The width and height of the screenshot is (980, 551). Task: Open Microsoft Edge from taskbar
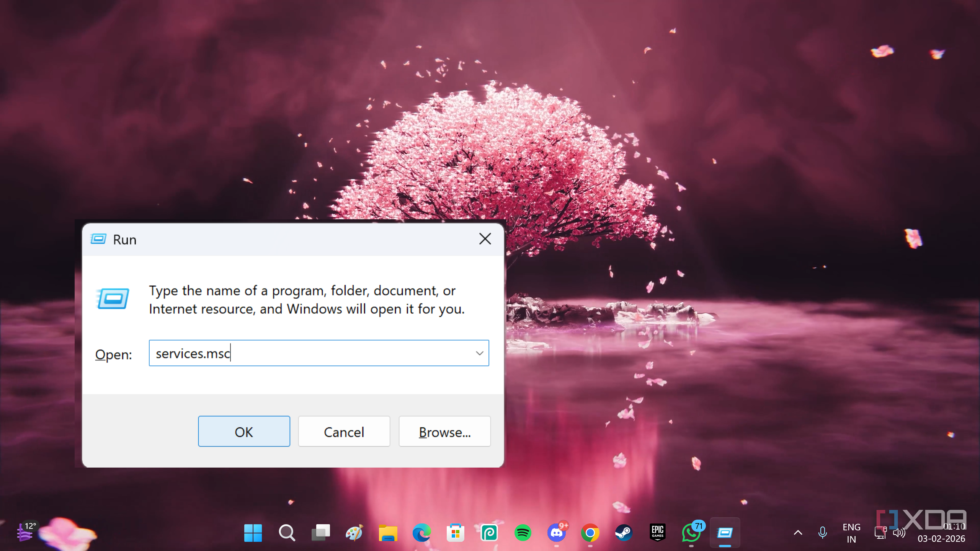point(421,533)
